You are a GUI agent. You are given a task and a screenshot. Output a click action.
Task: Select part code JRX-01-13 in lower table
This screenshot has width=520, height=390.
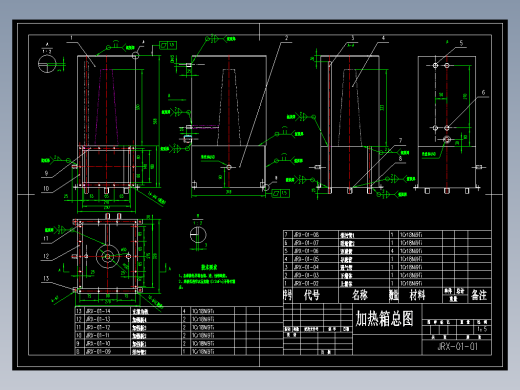98,319
